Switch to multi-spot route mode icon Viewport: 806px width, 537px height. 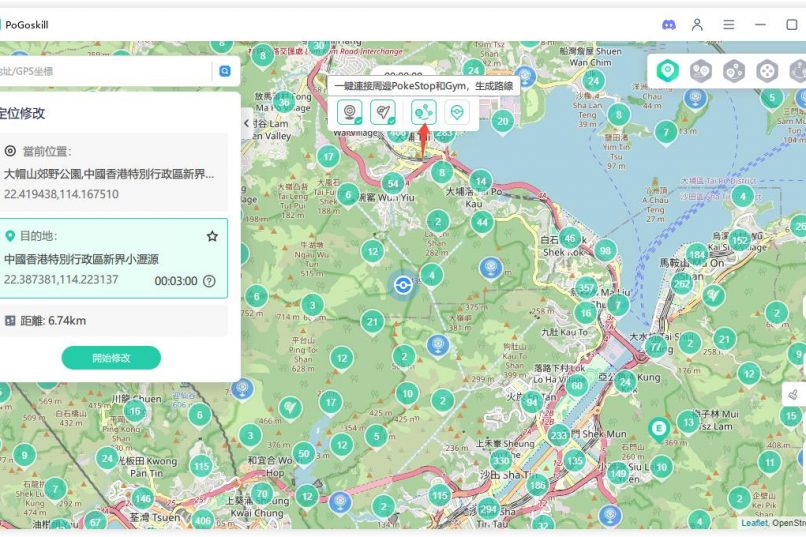point(734,71)
